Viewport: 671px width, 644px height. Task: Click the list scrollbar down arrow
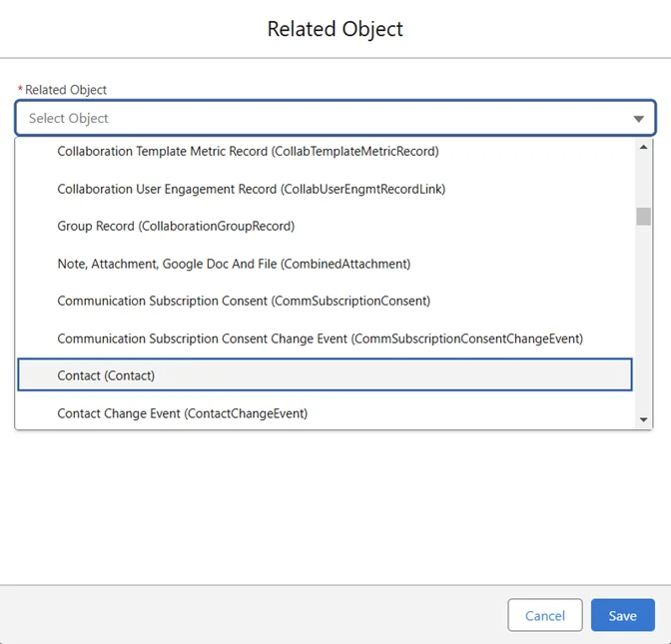point(643,420)
